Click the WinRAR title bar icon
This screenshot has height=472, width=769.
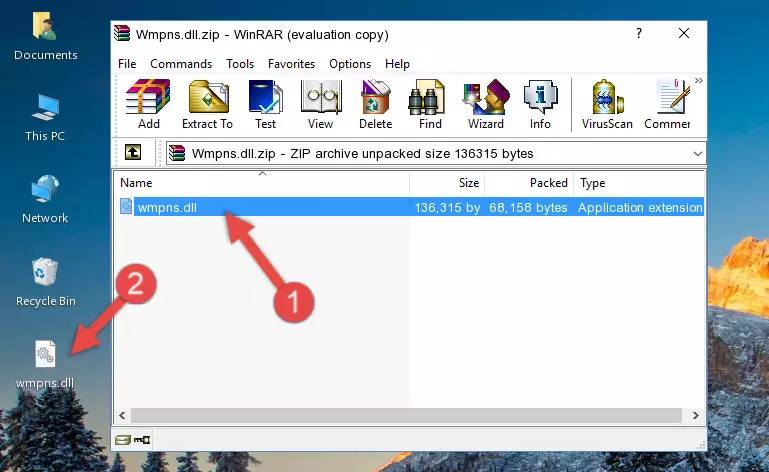click(x=122, y=34)
